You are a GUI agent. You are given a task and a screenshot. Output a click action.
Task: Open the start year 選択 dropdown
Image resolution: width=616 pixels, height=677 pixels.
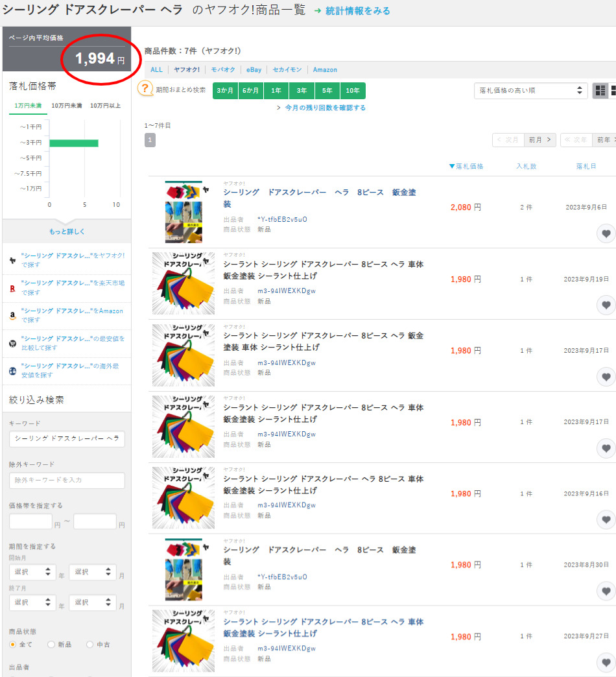pyautogui.click(x=30, y=572)
